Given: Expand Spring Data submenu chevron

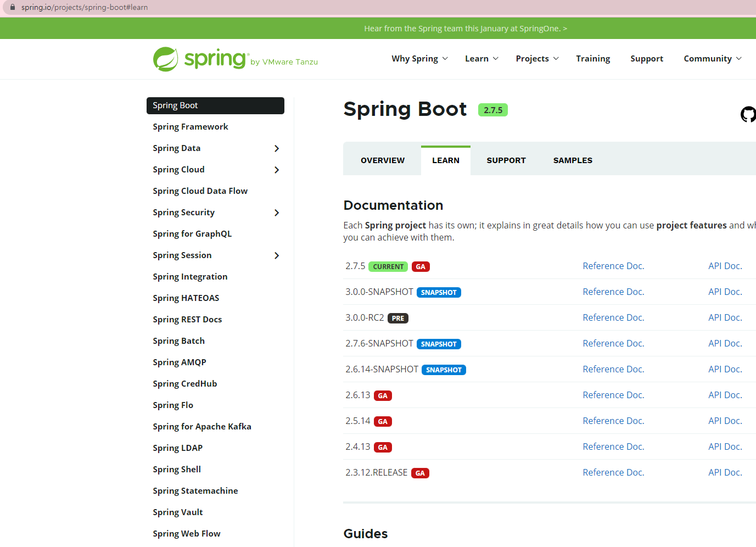Looking at the screenshot, I should 277,148.
